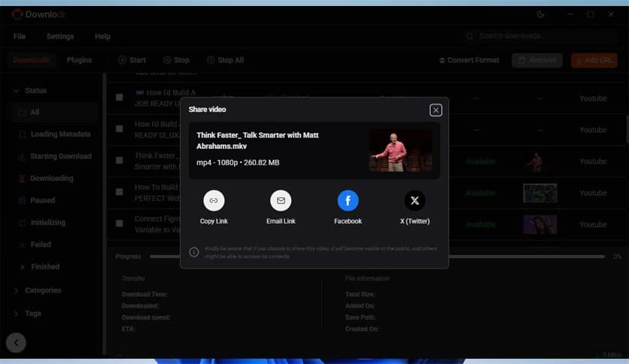Click the Finished play icon in sidebar
This screenshot has height=364, width=629.
tap(23, 267)
